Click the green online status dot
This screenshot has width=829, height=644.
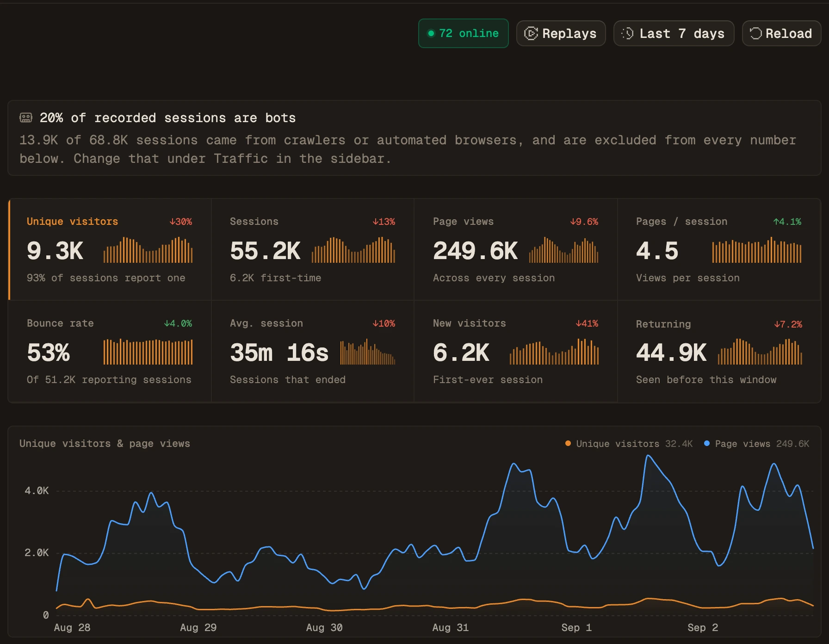(431, 33)
